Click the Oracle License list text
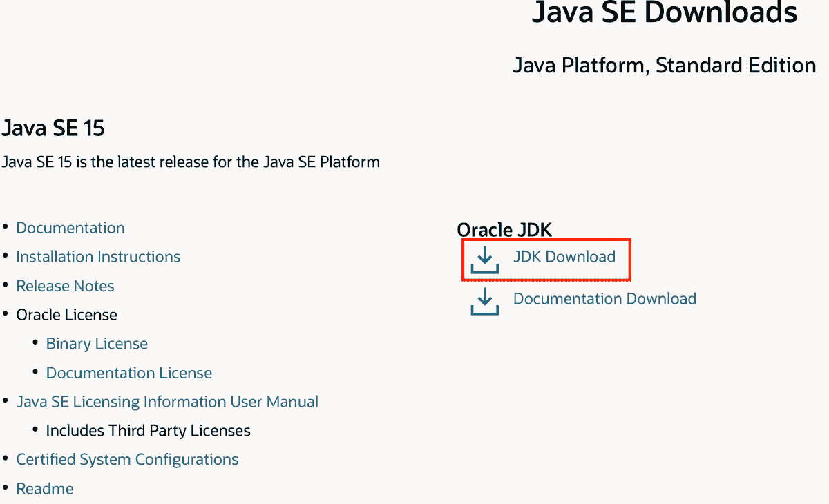 (67, 315)
